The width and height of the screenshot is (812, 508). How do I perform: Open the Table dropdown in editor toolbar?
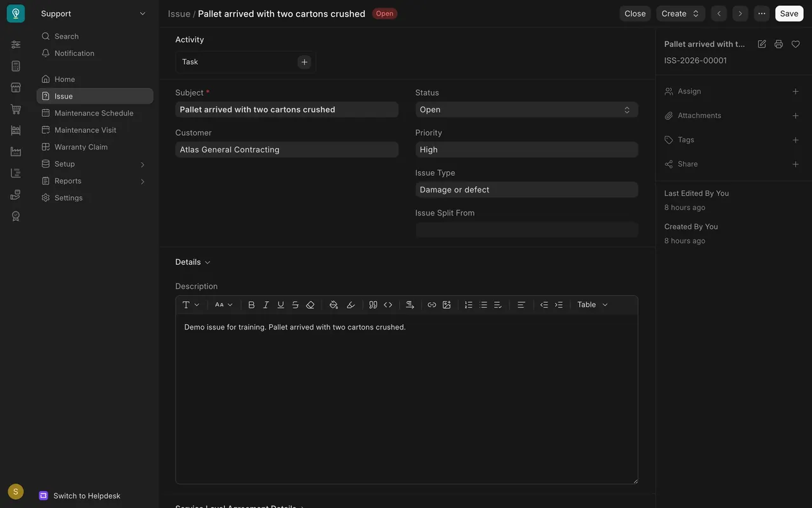(593, 305)
